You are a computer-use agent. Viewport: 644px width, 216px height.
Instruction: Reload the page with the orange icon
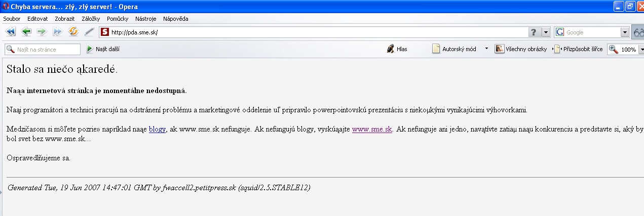pos(73,32)
